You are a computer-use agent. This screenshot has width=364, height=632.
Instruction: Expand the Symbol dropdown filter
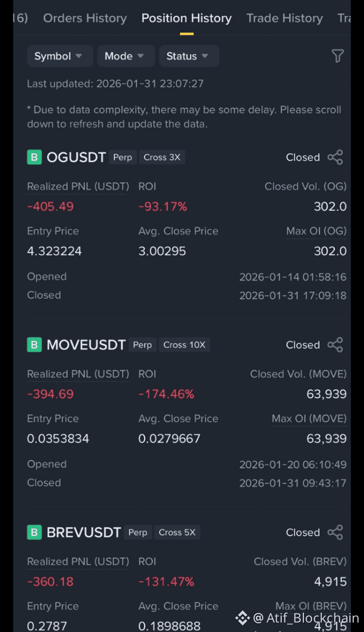[60, 56]
